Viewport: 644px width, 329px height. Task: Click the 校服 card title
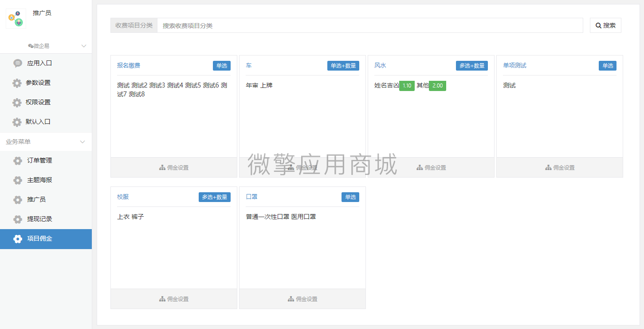[x=123, y=197]
